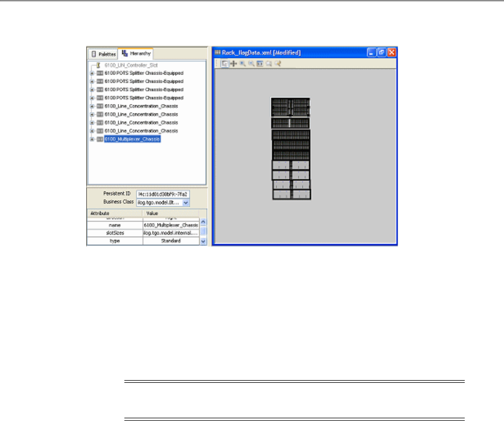Click the '6100_Multiplexer_Chassis' value cell in the table
504x421 pixels.
171,225
